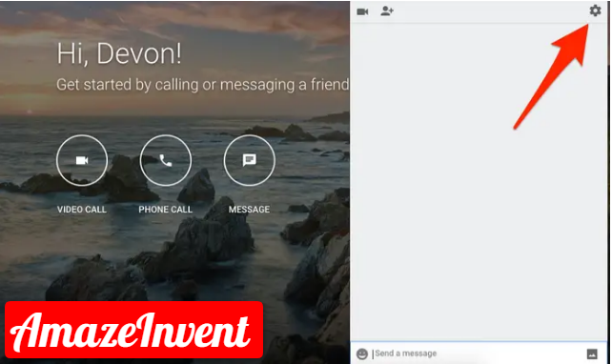Click the Get started by calling text
Image resolution: width=612 pixels, height=364 pixels.
point(202,85)
